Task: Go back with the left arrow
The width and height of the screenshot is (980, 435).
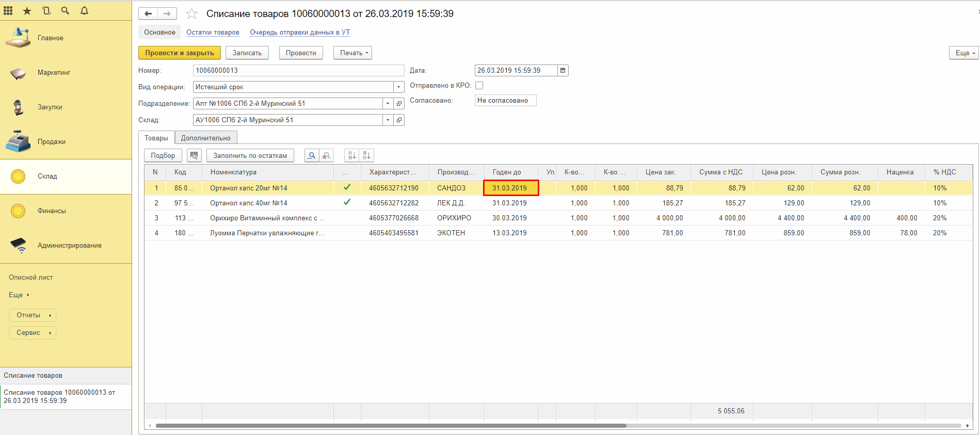Action: click(148, 14)
